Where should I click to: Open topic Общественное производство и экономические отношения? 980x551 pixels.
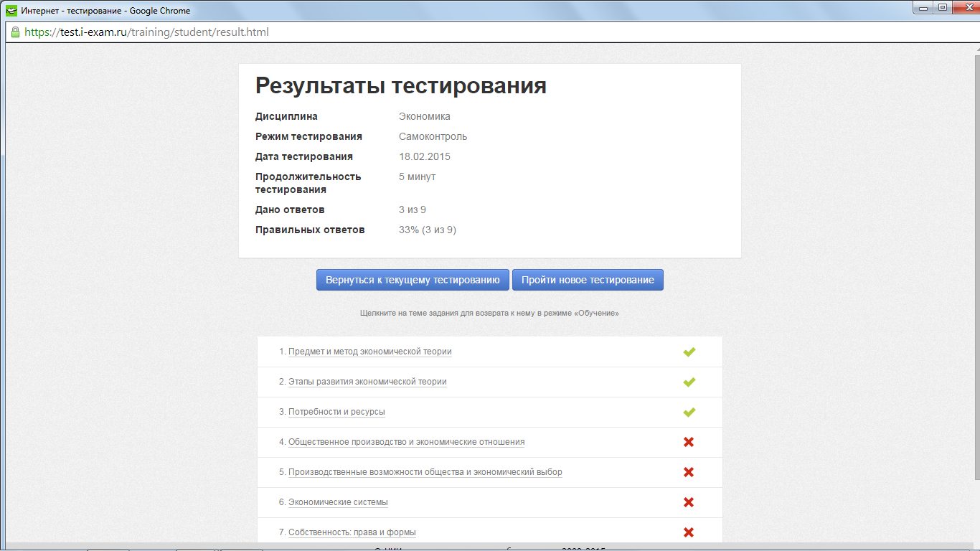406,442
